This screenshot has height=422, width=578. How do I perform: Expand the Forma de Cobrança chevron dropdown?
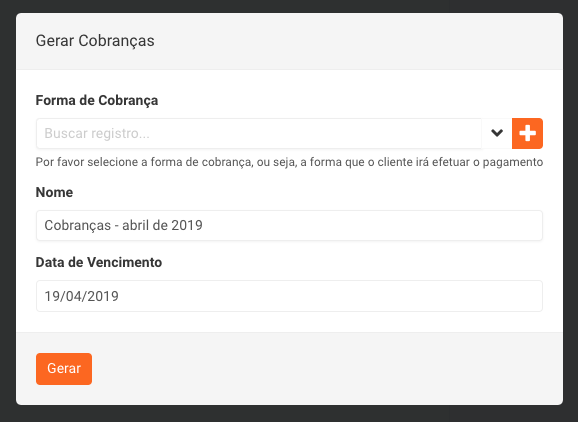tap(497, 133)
